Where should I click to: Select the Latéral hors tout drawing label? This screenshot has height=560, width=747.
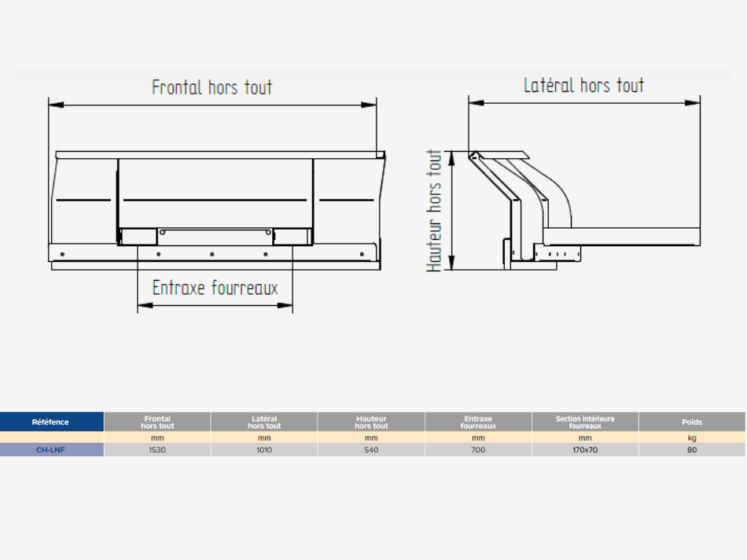pos(583,85)
